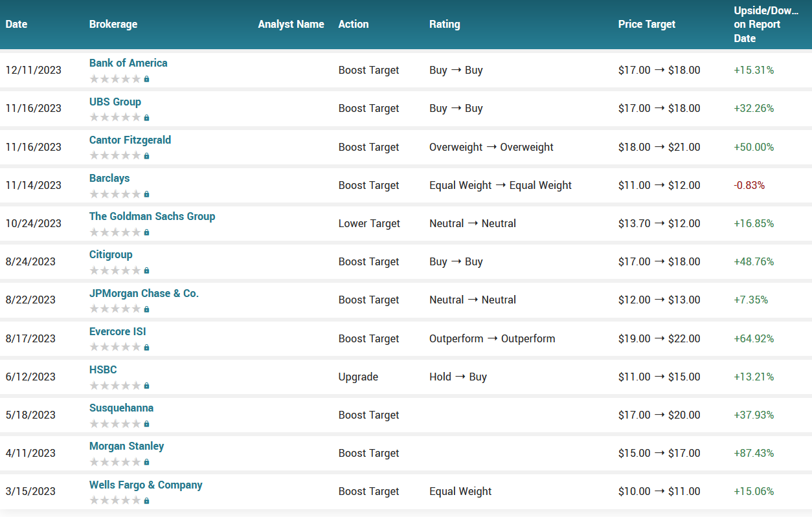Click the lock icon under UBS Group
Screen dimensions: 812x517
(x=146, y=118)
